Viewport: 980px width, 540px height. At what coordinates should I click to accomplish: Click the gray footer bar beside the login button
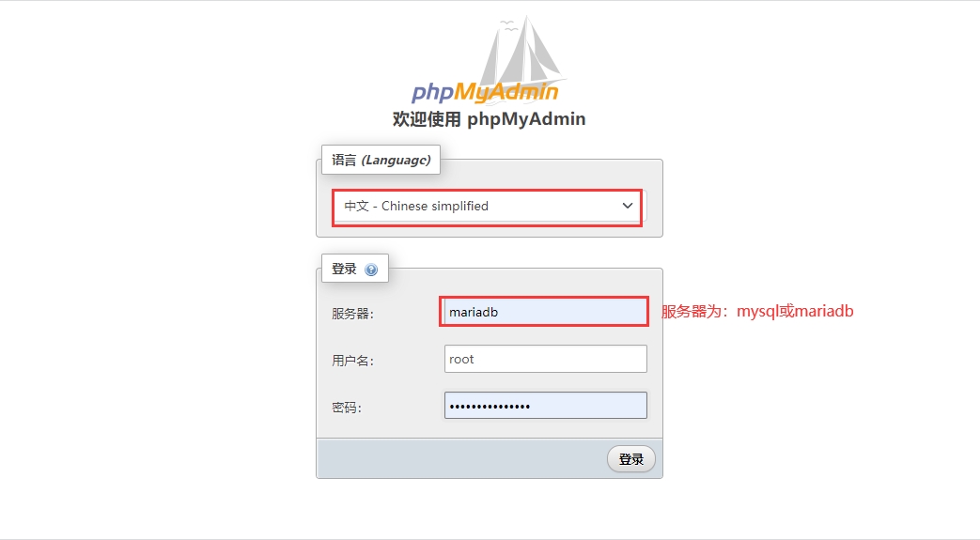click(x=462, y=458)
